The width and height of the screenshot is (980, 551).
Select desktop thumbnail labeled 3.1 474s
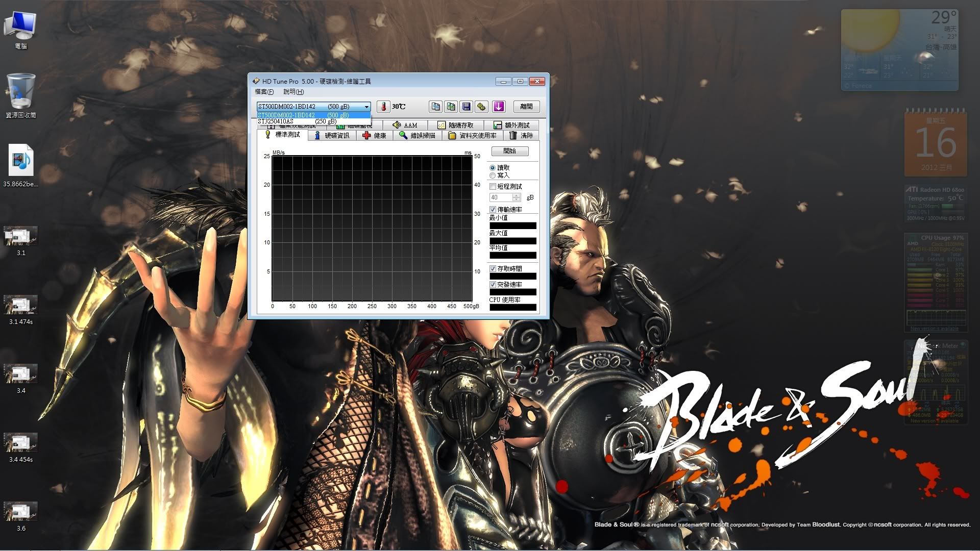click(20, 310)
